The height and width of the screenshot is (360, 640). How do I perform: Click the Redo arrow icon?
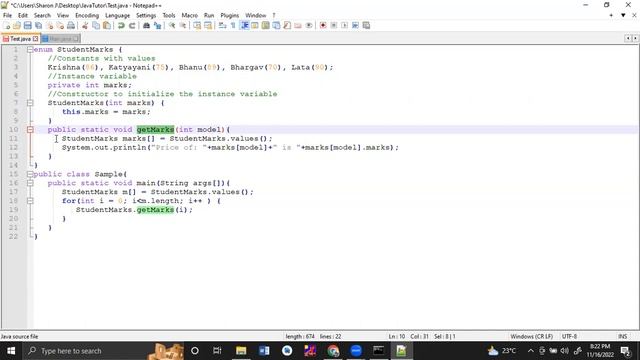(132, 26)
